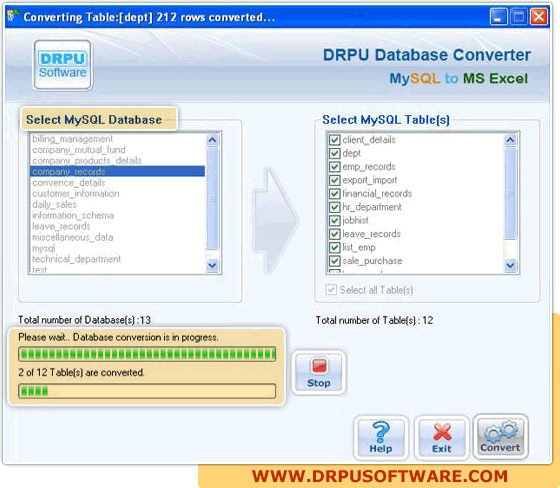Click the database list scrollbar thumb
The image size is (560, 488).
(212, 199)
